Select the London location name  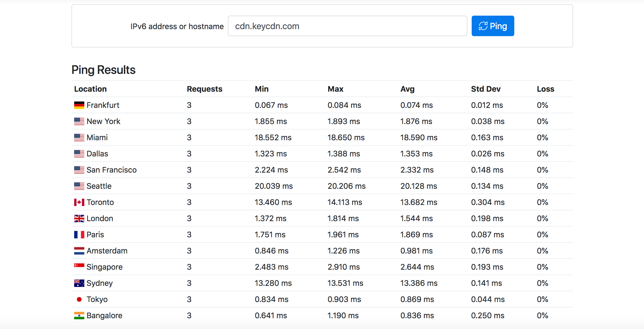(100, 218)
